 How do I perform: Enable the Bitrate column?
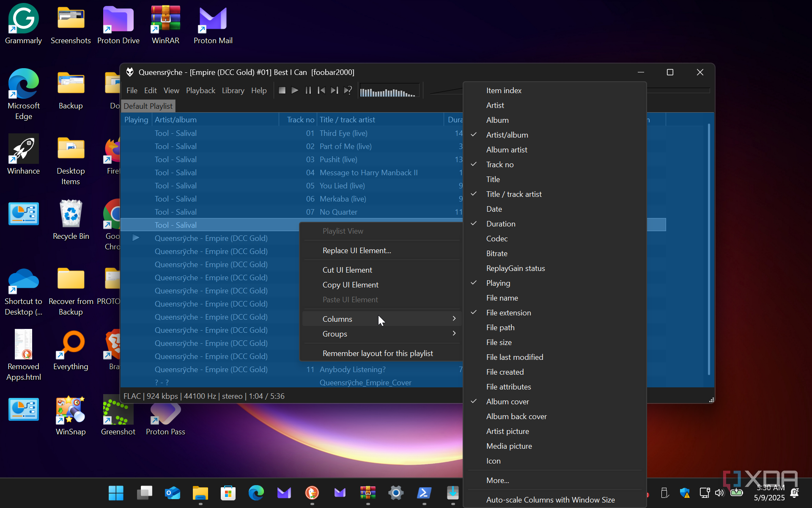[x=497, y=253]
